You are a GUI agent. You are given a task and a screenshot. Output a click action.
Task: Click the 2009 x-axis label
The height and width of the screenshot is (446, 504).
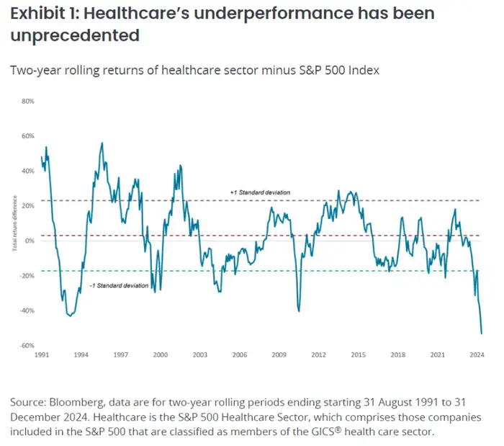279,355
